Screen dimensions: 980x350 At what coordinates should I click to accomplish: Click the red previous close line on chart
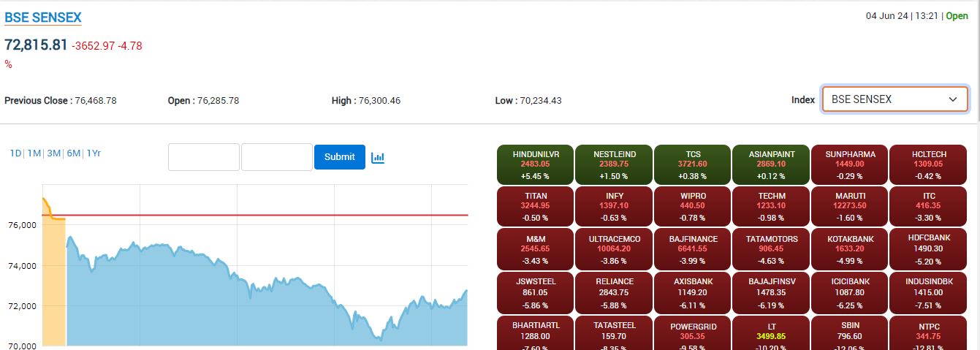292,216
